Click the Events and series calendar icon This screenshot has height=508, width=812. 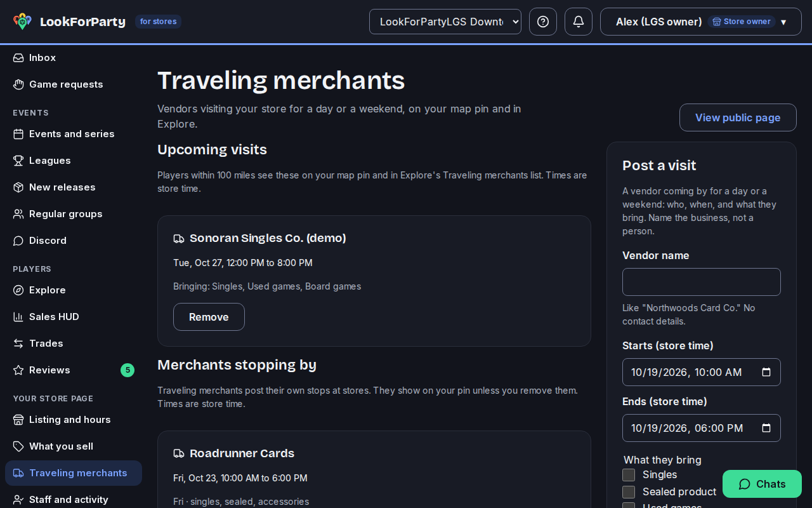tap(18, 134)
